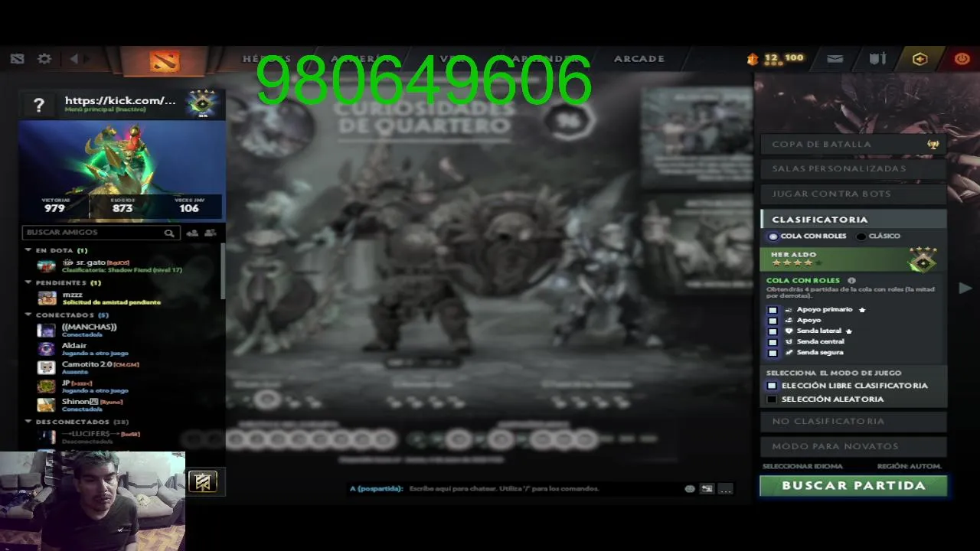
Task: Click the red power quit icon
Action: pos(962,59)
